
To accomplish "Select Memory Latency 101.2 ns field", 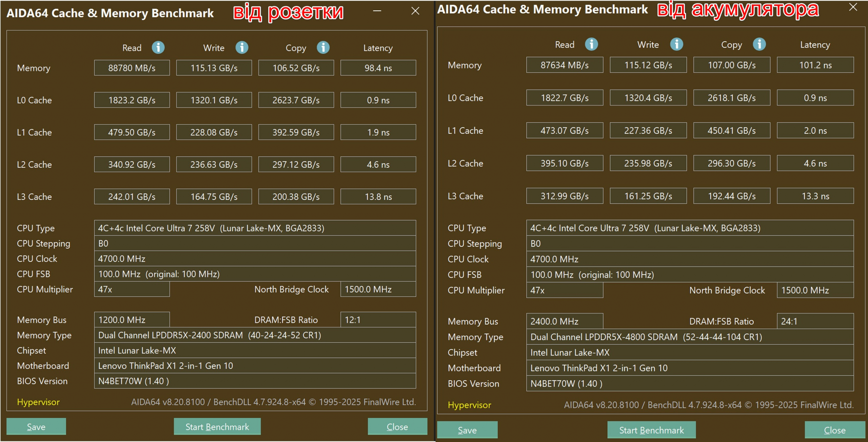I will coord(815,65).
